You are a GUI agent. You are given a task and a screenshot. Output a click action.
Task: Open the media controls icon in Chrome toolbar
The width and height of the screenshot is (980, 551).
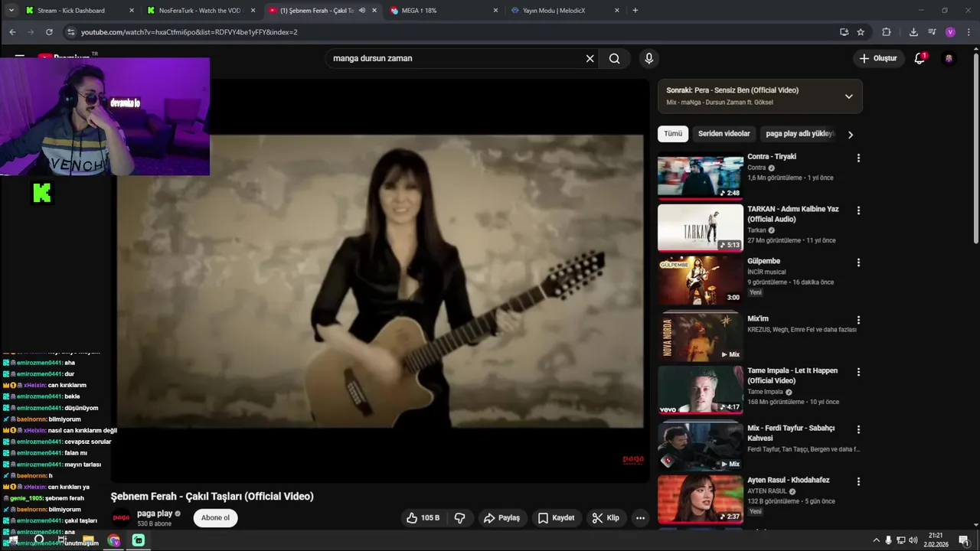pyautogui.click(x=932, y=32)
